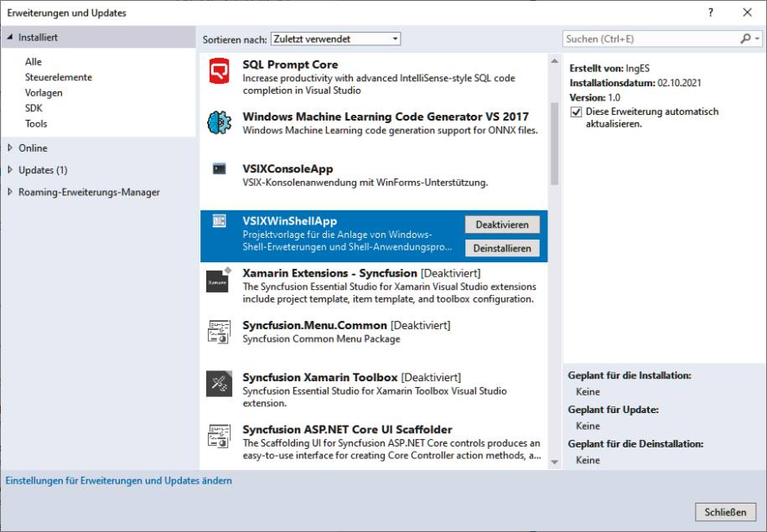Click the Deaktivieren button
The image size is (767, 532).
click(x=502, y=225)
